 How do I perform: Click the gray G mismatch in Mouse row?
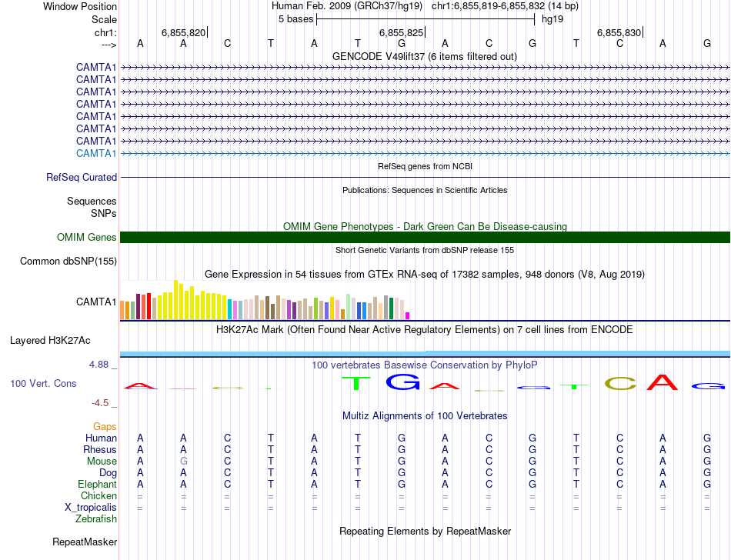point(183,461)
